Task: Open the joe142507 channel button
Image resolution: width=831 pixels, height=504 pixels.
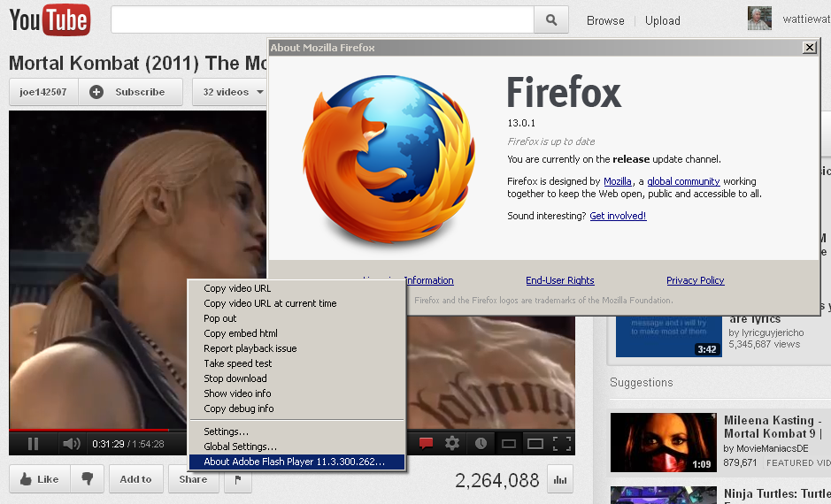Action: click(x=43, y=92)
